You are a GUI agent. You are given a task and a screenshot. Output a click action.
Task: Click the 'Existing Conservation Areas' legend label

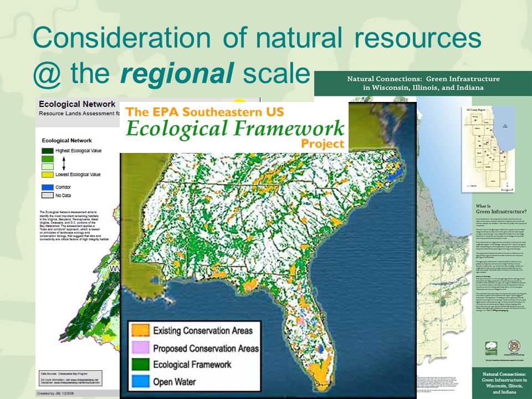click(x=203, y=330)
